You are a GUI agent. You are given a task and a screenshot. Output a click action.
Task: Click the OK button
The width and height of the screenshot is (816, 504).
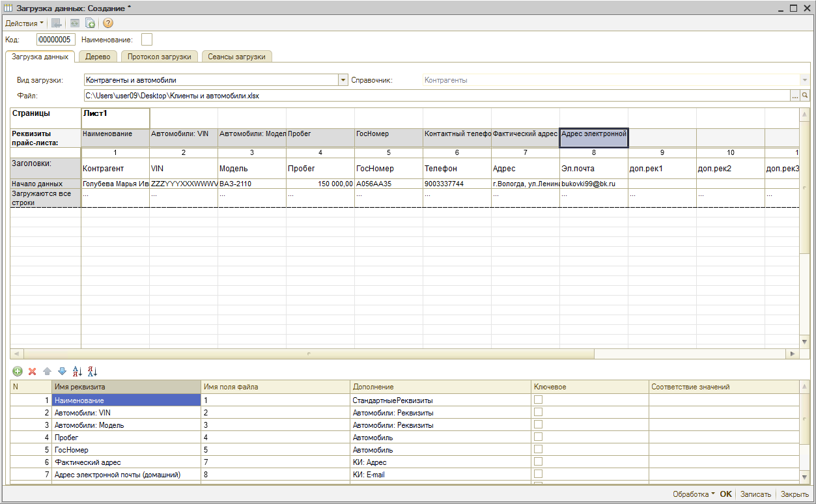click(x=725, y=494)
